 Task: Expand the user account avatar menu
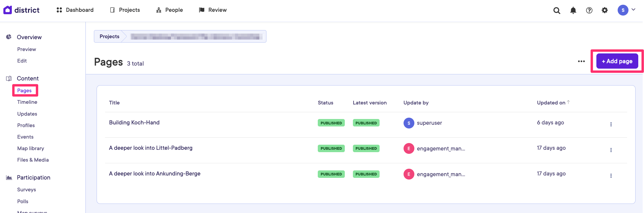[626, 10]
